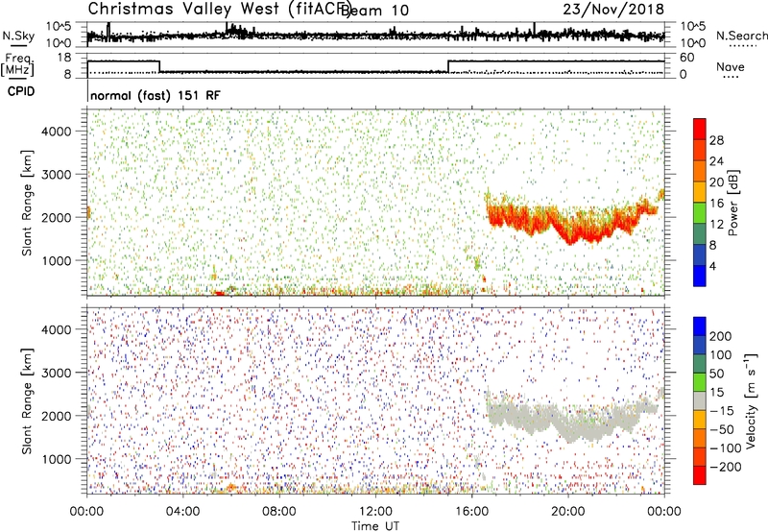Select the 'N.Sky' axis label
This screenshot has width=768, height=532.
(18, 36)
